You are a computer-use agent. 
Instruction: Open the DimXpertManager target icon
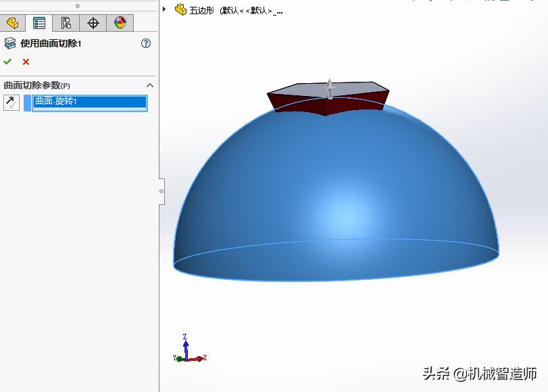click(x=93, y=23)
